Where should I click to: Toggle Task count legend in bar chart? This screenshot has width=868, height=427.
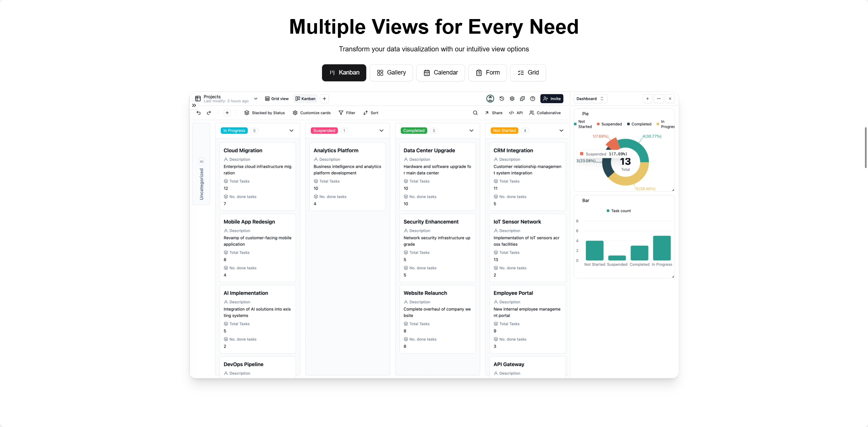pyautogui.click(x=618, y=211)
